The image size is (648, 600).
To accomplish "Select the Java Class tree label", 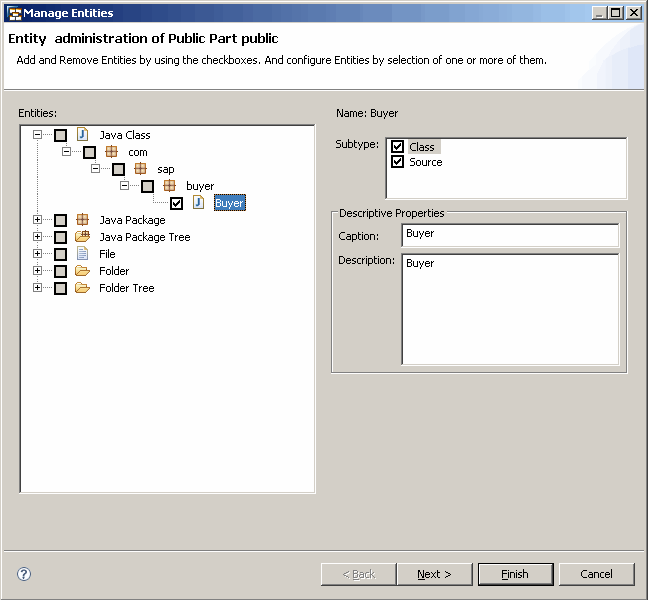I will (x=125, y=135).
